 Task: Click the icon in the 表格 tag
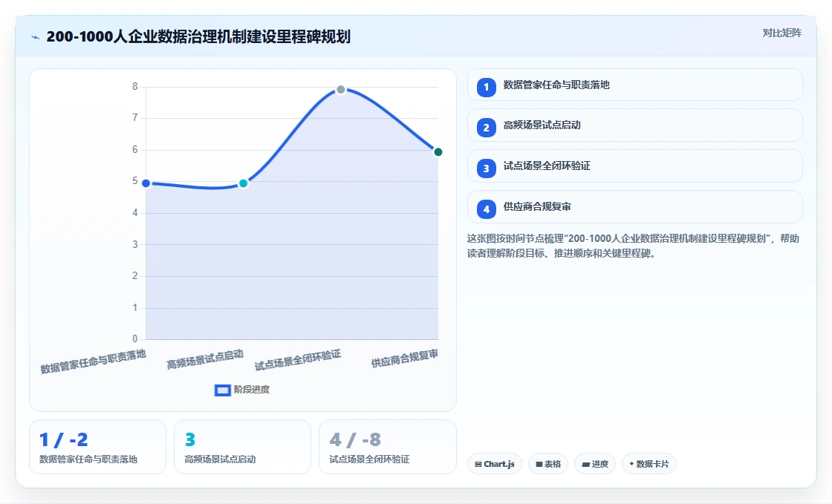tap(539, 464)
